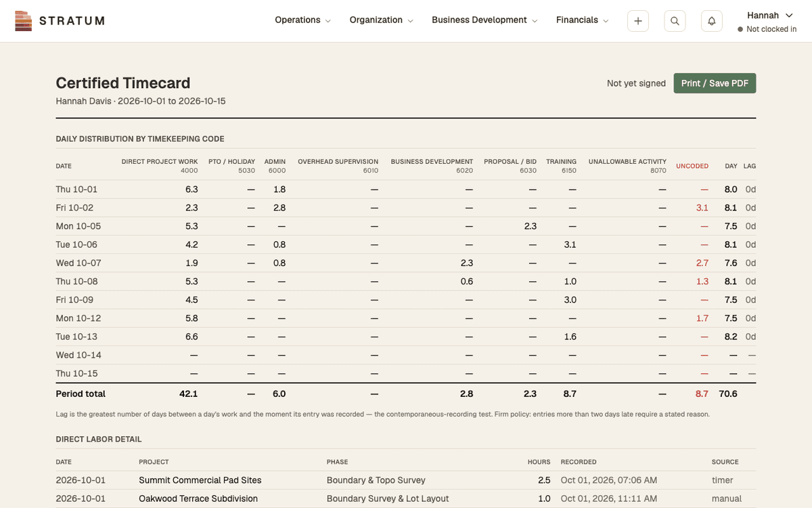The height and width of the screenshot is (508, 812).
Task: Click the Training 3.1 on Tue 10-06
Action: 570,245
